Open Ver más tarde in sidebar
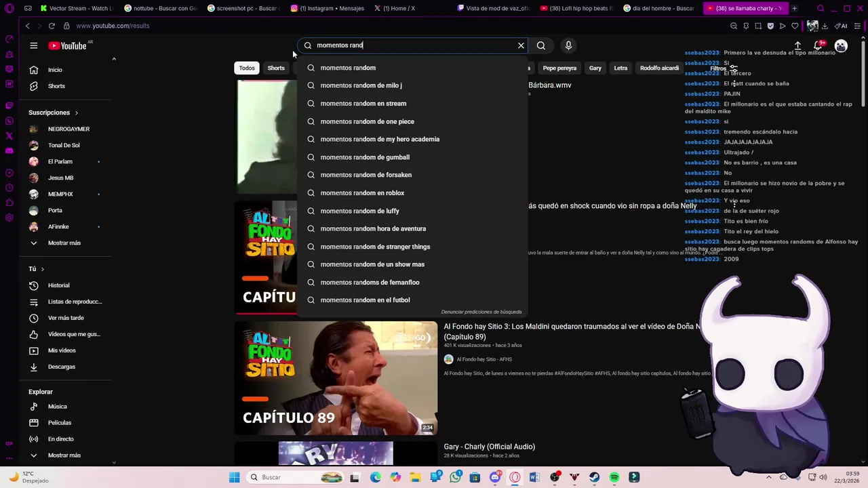 66,318
